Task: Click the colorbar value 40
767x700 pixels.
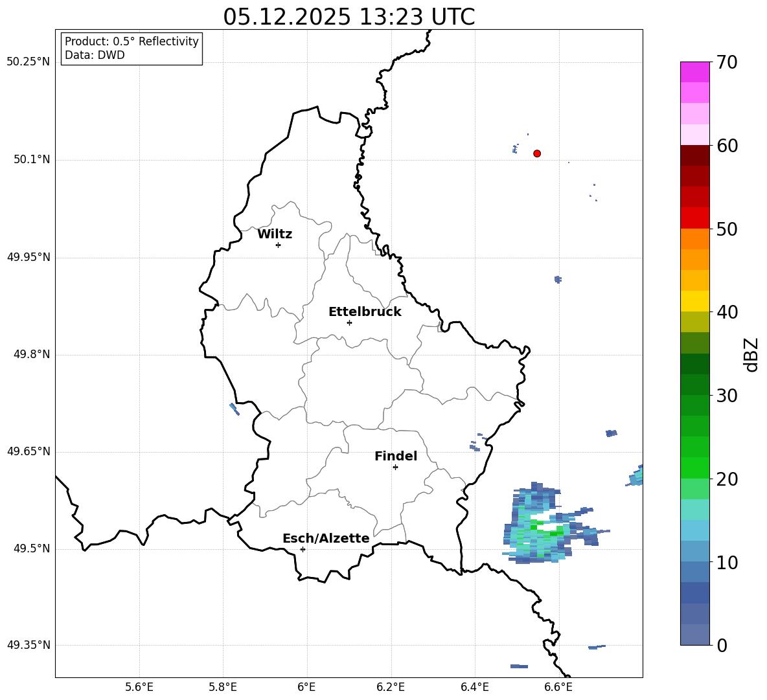Action: click(727, 312)
